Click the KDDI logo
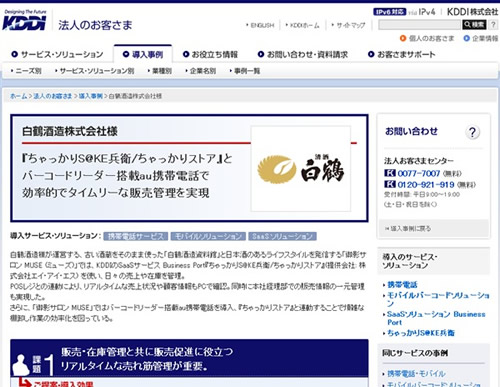The height and width of the screenshot is (387, 500). 24,21
